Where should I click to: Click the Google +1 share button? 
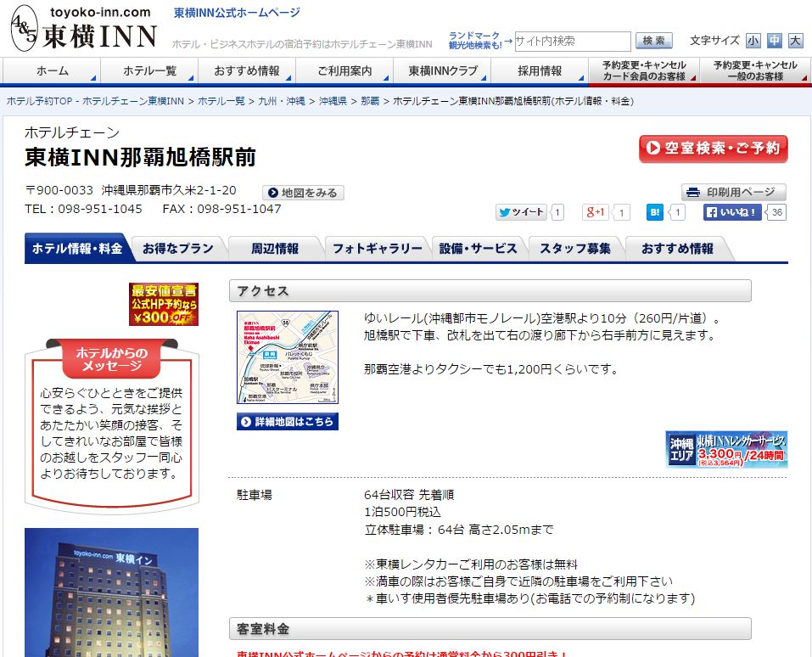click(x=595, y=212)
